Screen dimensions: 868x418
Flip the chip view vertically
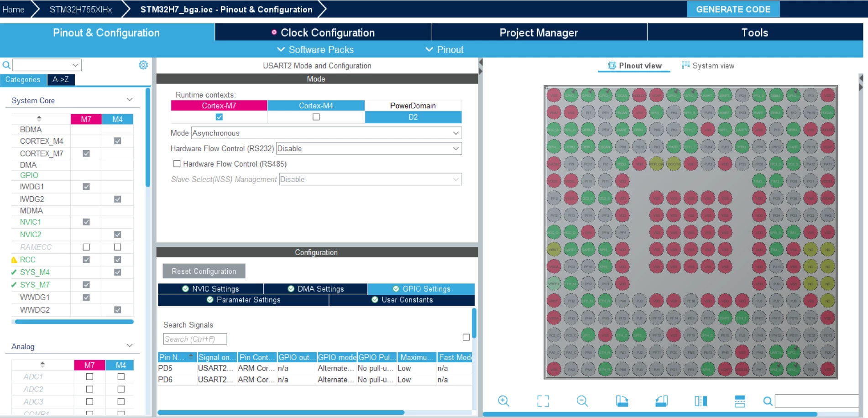coord(740,401)
